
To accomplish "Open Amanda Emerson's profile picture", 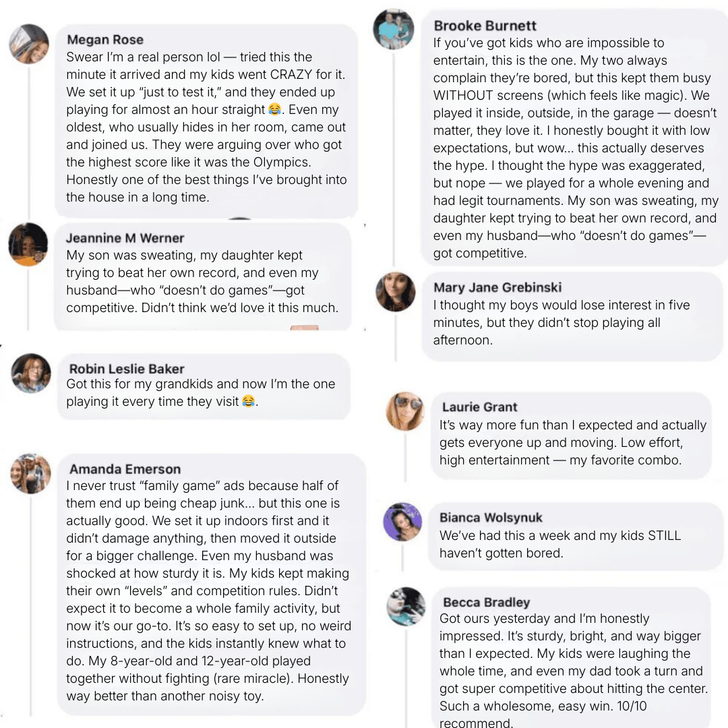I will (x=31, y=473).
